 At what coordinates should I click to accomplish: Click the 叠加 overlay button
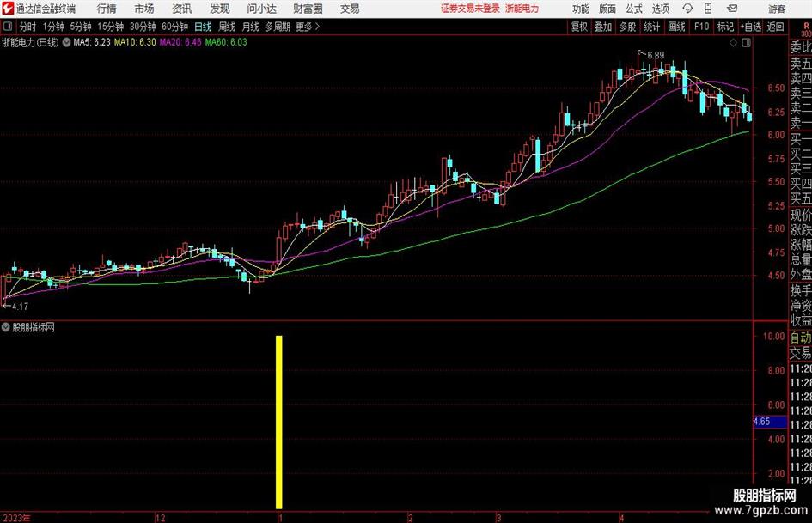(x=603, y=27)
